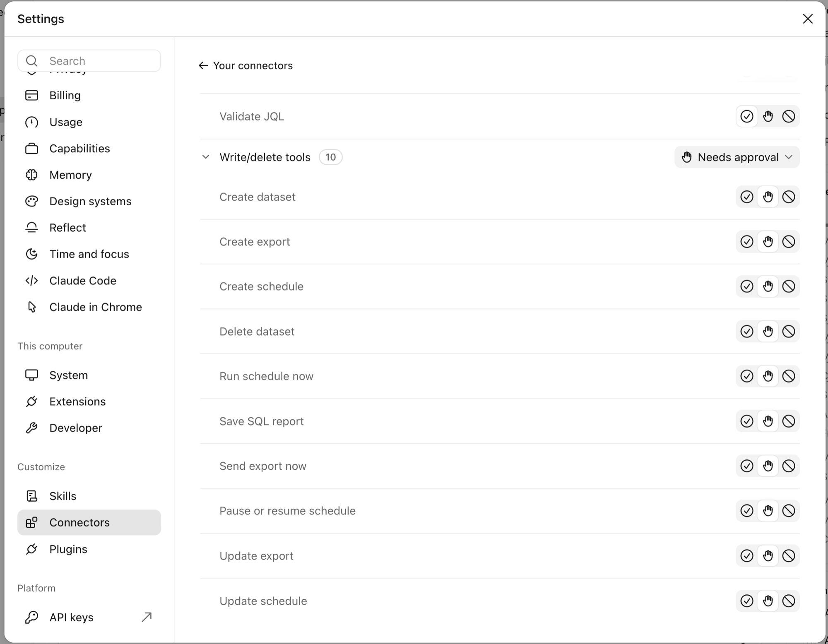Set Update schedule to always allow

tap(746, 601)
